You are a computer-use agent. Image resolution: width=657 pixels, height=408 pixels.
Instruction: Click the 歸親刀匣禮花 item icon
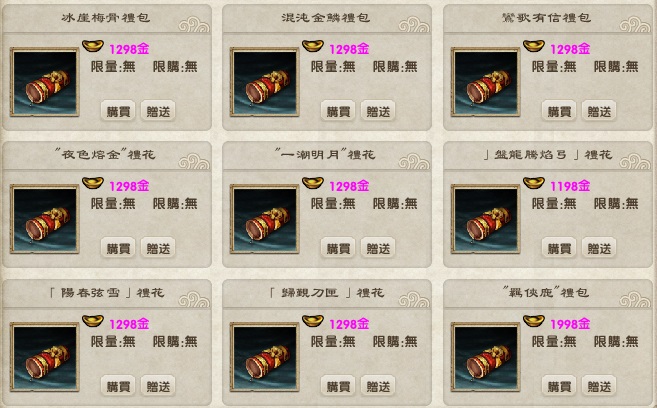click(x=264, y=357)
